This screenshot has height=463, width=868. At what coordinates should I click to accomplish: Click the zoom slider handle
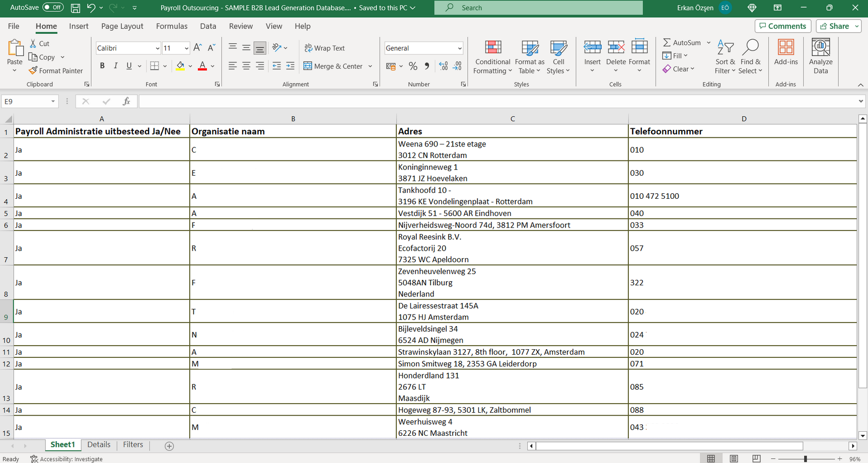pyautogui.click(x=806, y=458)
